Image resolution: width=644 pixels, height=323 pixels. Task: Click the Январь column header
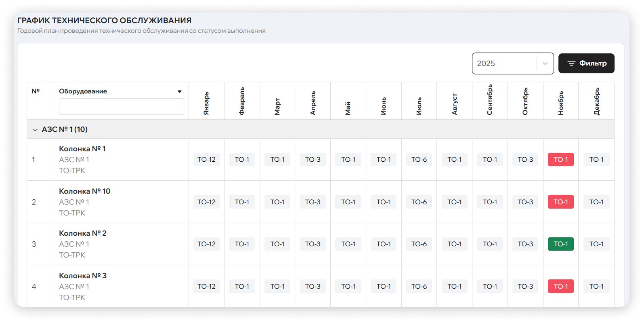(x=206, y=103)
